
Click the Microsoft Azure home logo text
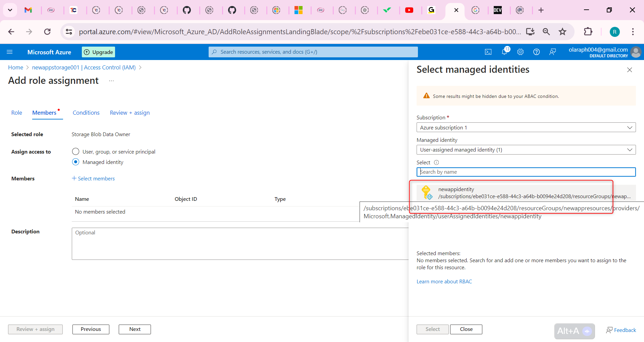49,52
